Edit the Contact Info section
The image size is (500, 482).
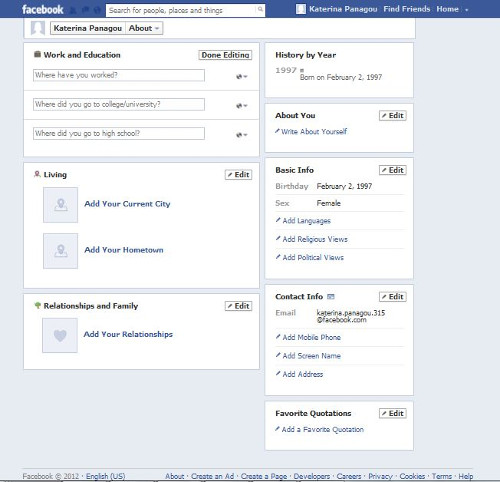point(393,297)
